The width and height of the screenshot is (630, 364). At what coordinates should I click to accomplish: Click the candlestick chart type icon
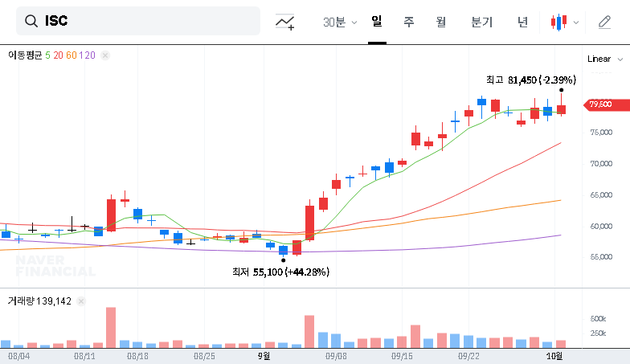(558, 22)
